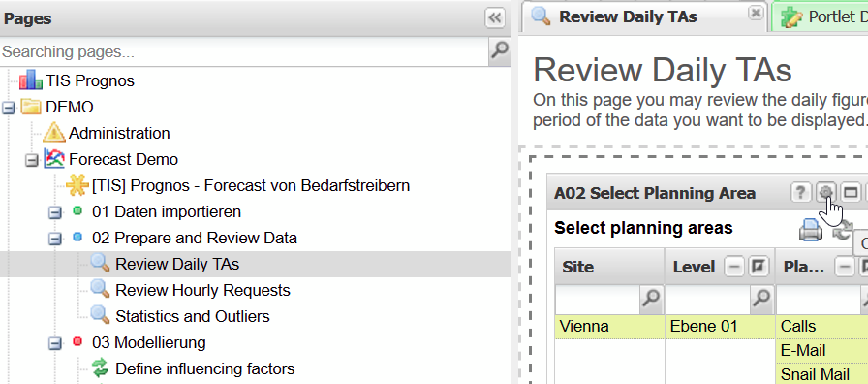Open the help icon of A02 portlet
The width and height of the screenshot is (868, 384).
[800, 192]
